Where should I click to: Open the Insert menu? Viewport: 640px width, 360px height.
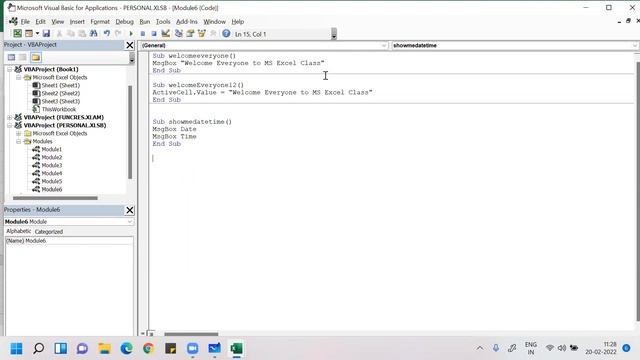pyautogui.click(x=77, y=22)
